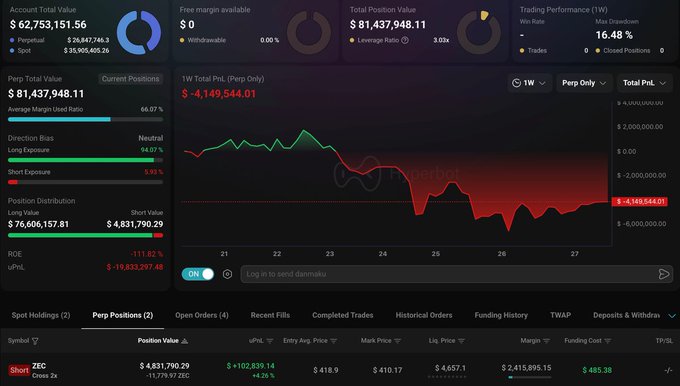
Task: Click the Margin column sort icon
Action: point(546,341)
